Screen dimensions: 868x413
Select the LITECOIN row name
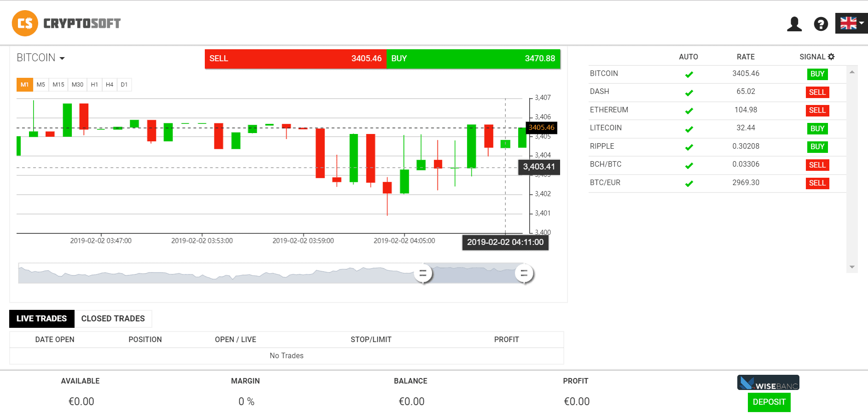click(x=606, y=128)
